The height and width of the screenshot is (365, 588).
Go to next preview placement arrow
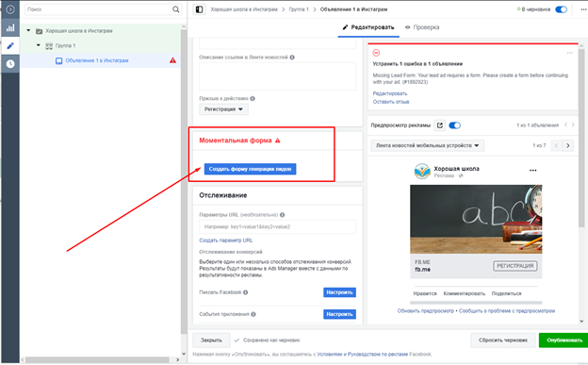point(568,145)
